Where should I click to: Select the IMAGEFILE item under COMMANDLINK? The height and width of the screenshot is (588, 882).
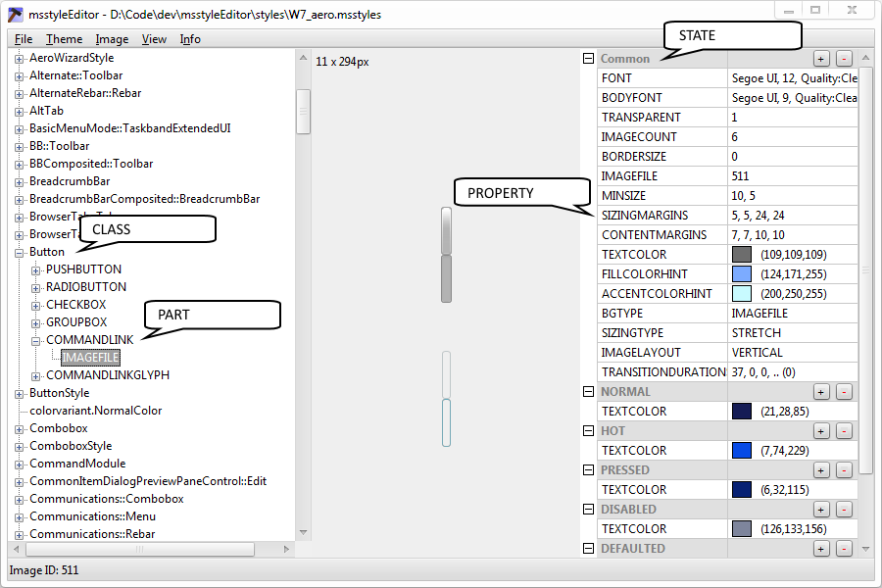(90, 358)
